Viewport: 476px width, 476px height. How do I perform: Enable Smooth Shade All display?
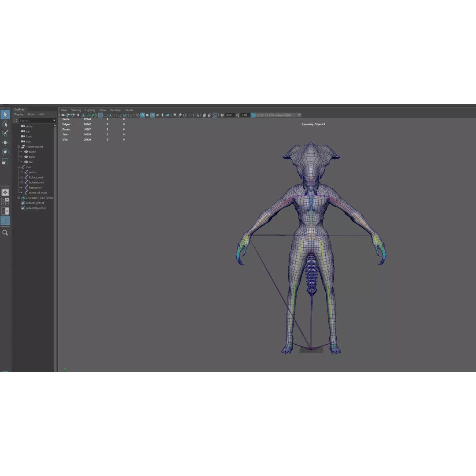coord(143,115)
